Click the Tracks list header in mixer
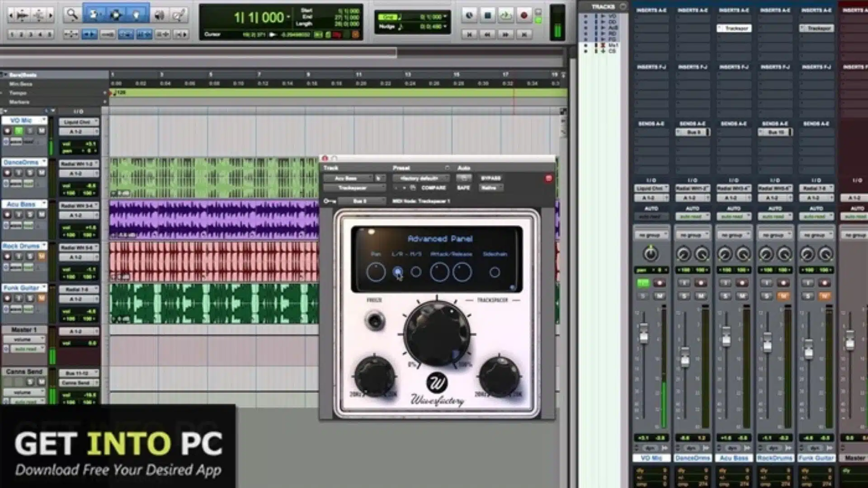 [x=604, y=6]
